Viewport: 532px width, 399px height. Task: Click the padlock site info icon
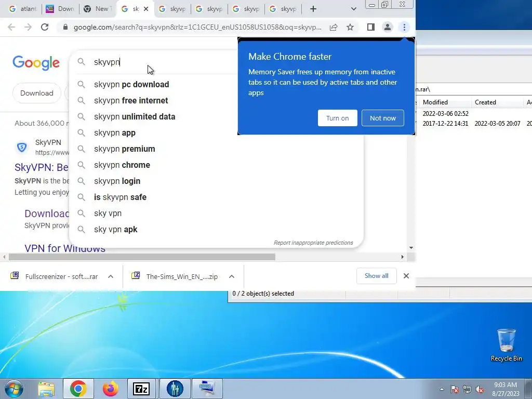pos(65,27)
